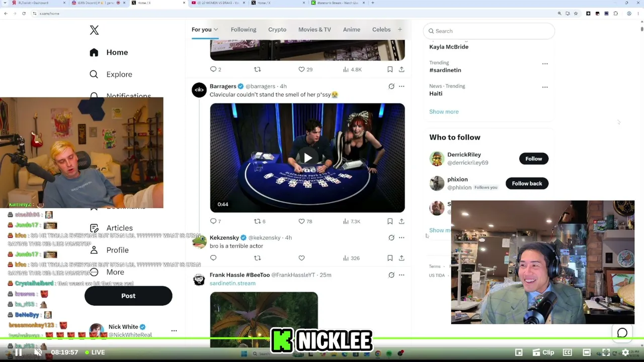
Task: Reply to the Barragers post
Action: pos(213,221)
